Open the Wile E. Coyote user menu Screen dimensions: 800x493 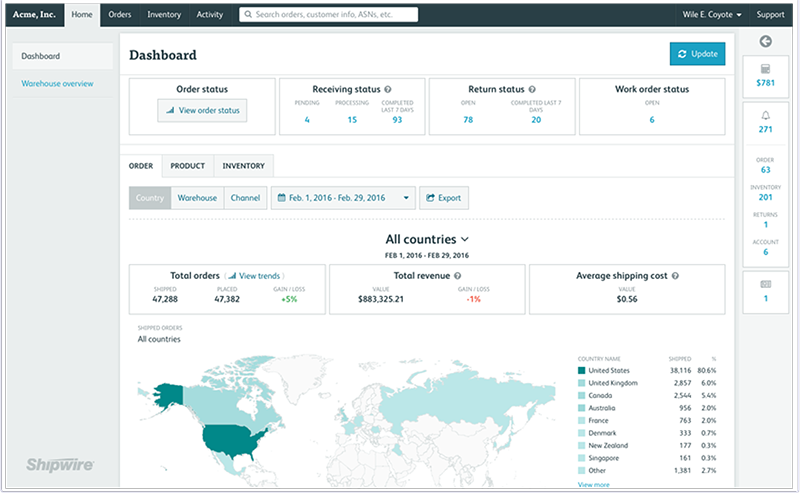[712, 15]
